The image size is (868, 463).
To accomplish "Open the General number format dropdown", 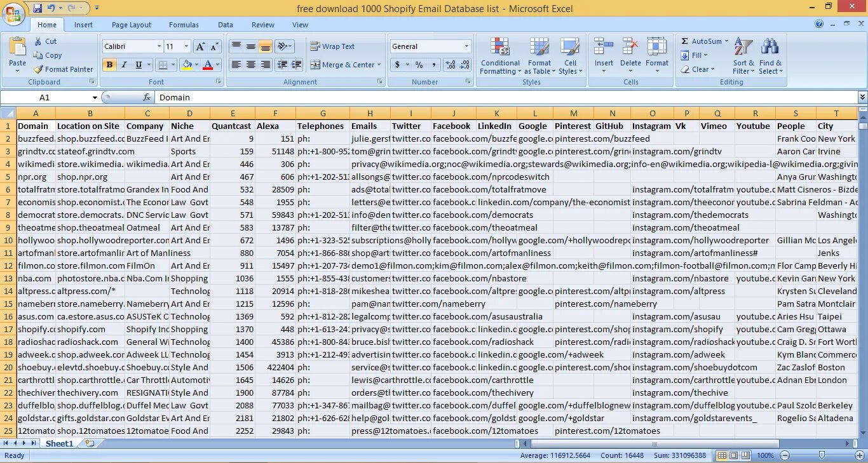I will pos(466,46).
